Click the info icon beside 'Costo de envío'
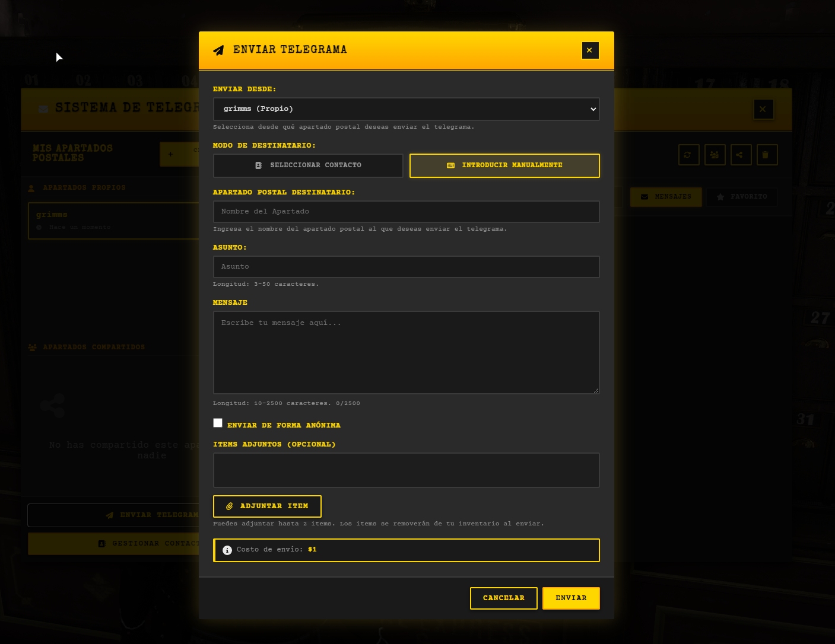 click(227, 550)
